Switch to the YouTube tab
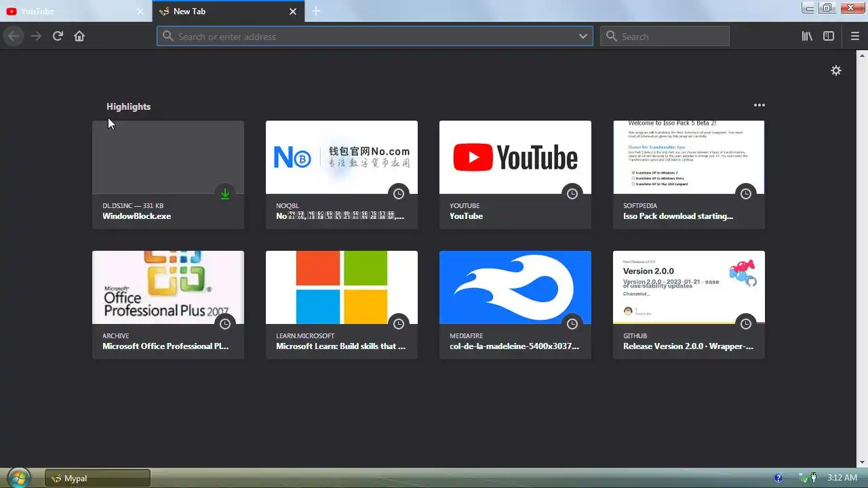Image resolution: width=868 pixels, height=488 pixels. 76,12
